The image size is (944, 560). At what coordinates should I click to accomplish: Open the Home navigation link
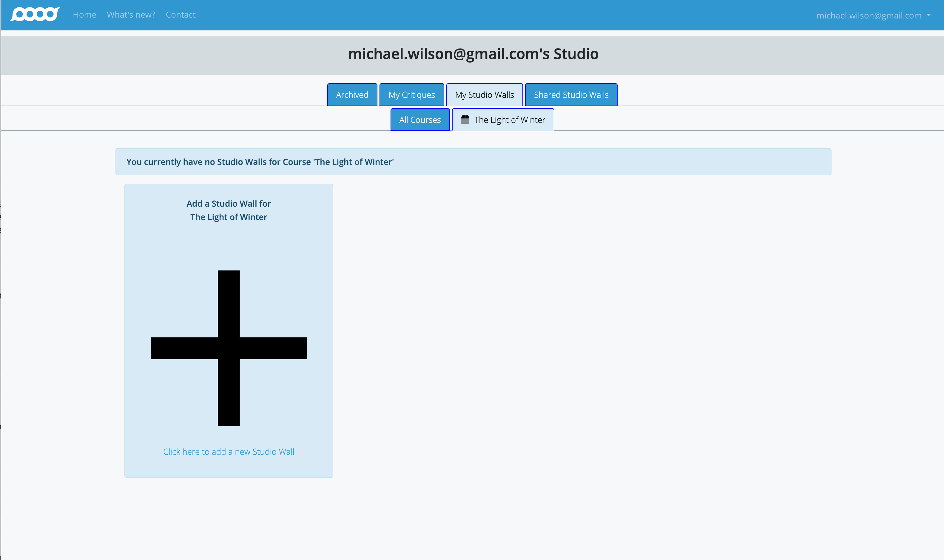point(84,15)
